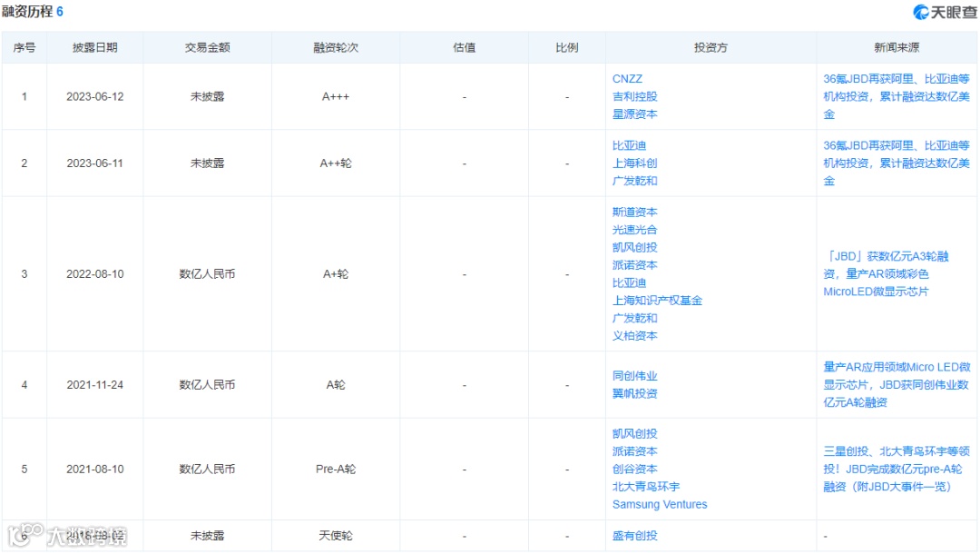Open 凯风创投 investor in Pre-A轮 row
980x554 pixels.
point(634,433)
